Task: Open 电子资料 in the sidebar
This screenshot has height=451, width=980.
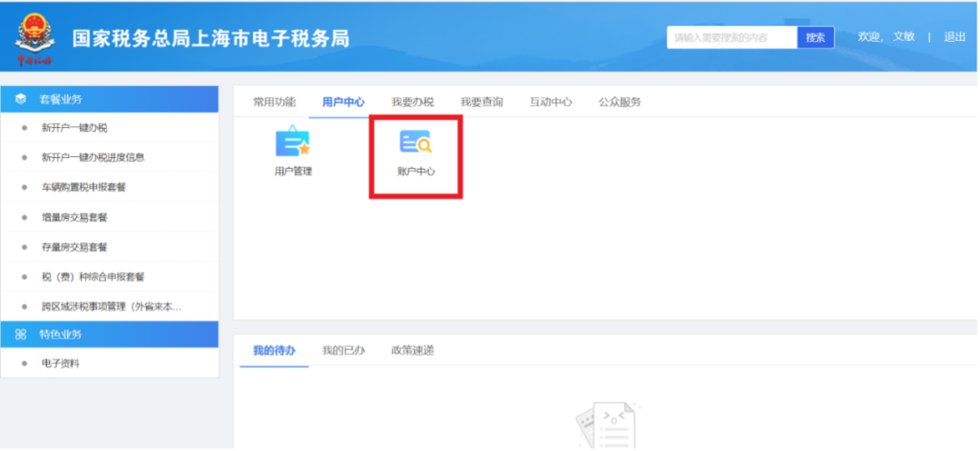Action: [x=61, y=364]
